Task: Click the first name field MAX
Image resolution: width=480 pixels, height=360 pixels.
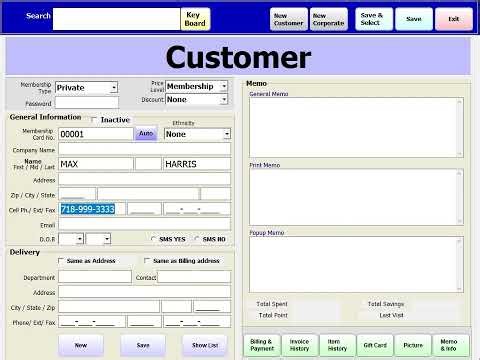Action: pyautogui.click(x=96, y=164)
